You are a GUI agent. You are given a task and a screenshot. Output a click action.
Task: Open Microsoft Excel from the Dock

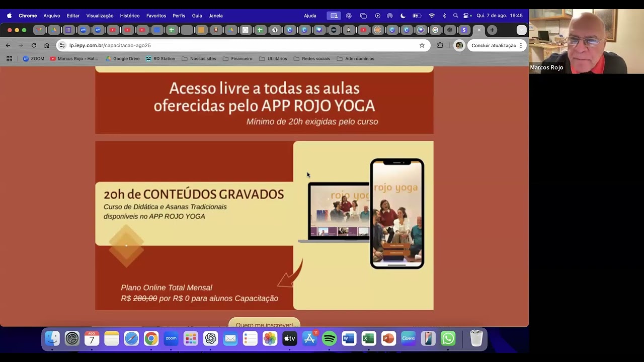click(x=369, y=339)
